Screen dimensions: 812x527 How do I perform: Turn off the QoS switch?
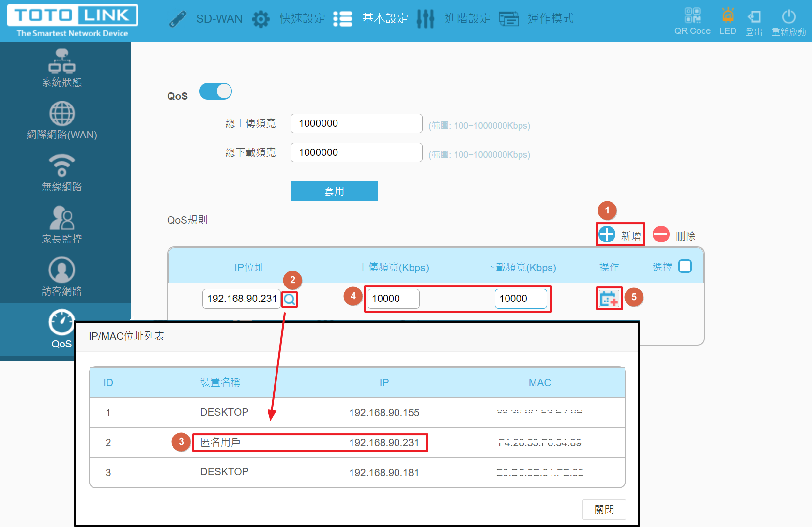point(215,91)
